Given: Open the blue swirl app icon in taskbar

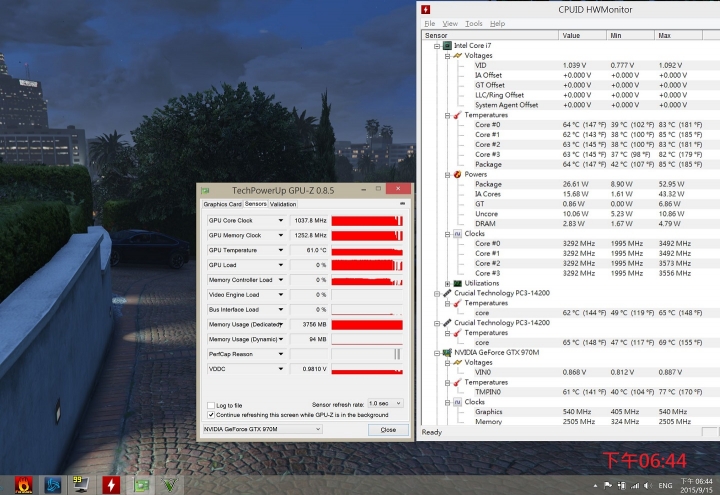Looking at the screenshot, I should 52,485.
